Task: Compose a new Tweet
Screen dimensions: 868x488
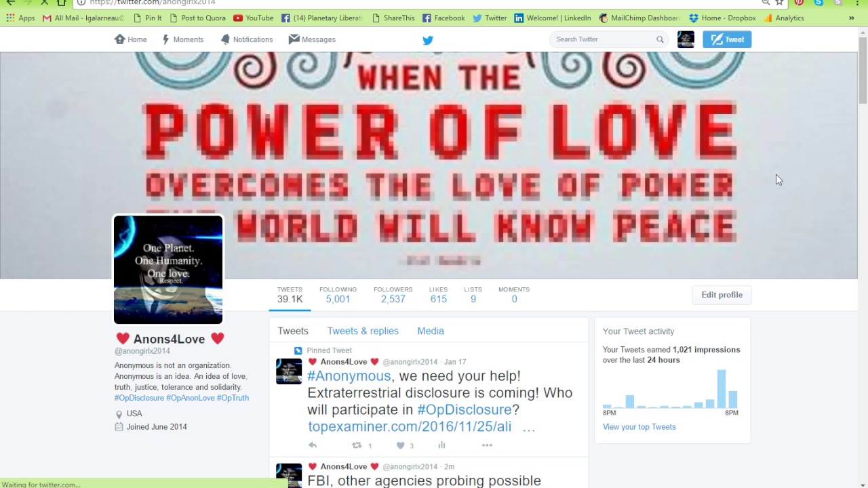Action: pyautogui.click(x=727, y=39)
